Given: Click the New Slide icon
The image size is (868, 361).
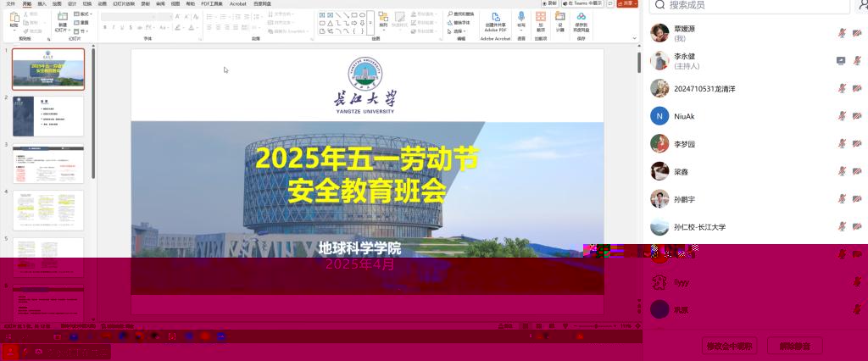Looking at the screenshot, I should tap(62, 20).
